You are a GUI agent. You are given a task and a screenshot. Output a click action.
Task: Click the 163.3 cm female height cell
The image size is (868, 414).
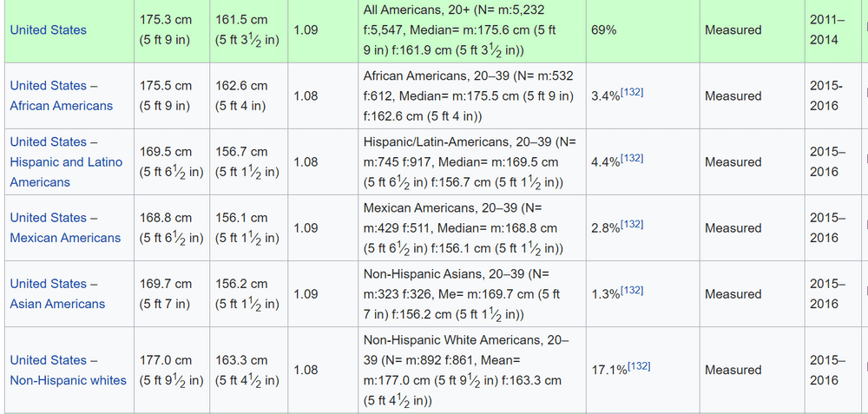[x=248, y=371]
